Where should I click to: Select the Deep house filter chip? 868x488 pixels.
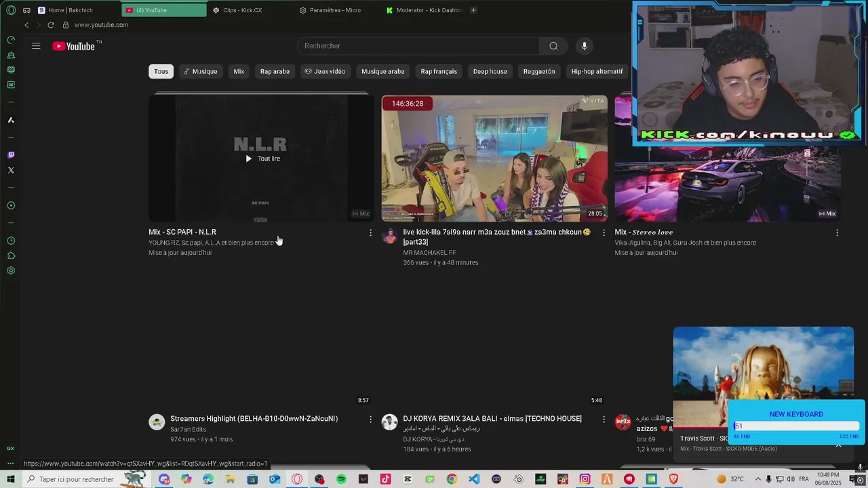490,71
